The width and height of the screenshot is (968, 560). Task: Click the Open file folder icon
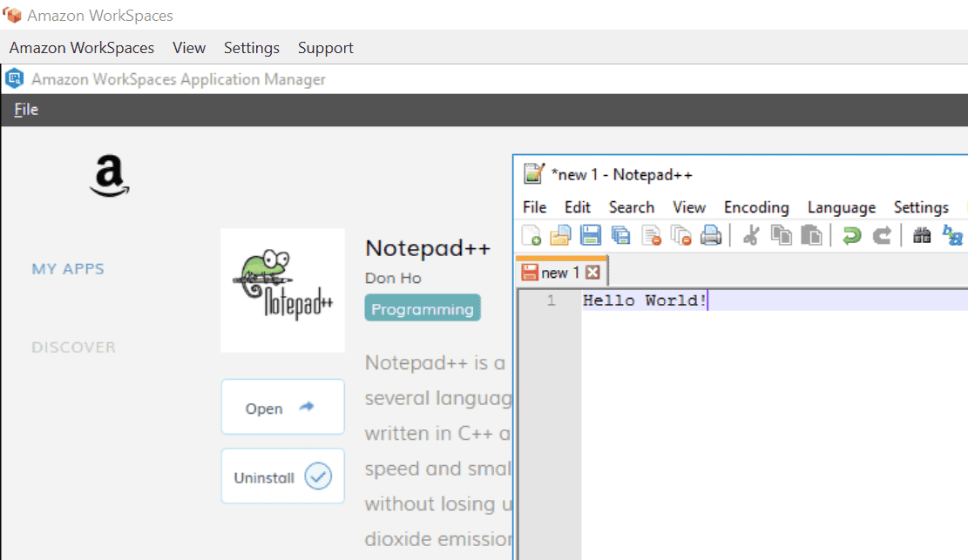[560, 235]
